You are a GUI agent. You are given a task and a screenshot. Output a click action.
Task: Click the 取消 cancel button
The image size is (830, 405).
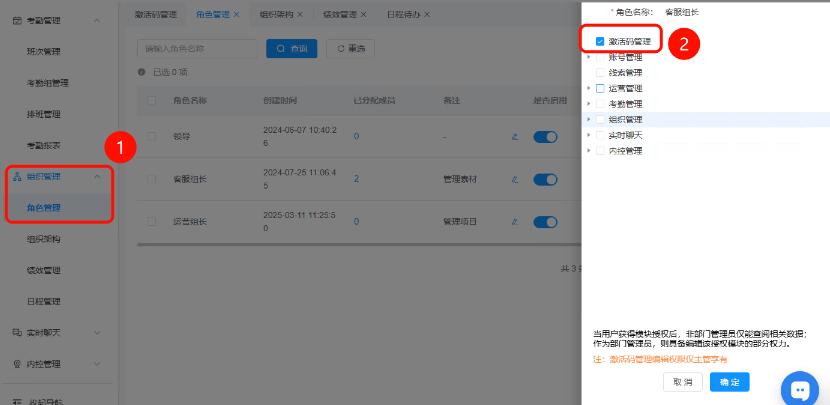coord(682,382)
